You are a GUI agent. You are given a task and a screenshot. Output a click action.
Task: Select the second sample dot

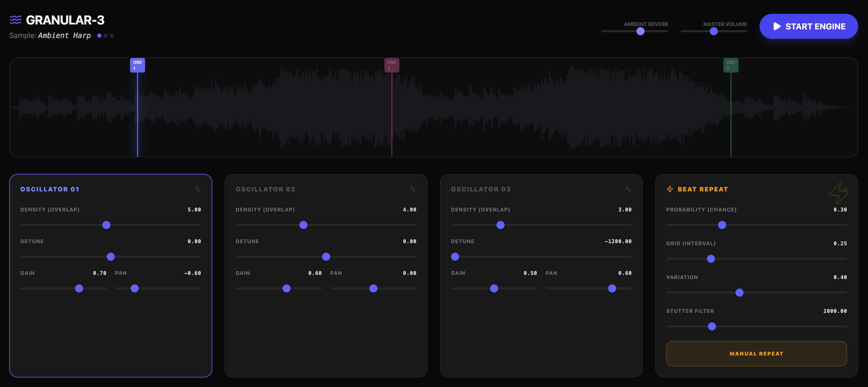(106, 36)
